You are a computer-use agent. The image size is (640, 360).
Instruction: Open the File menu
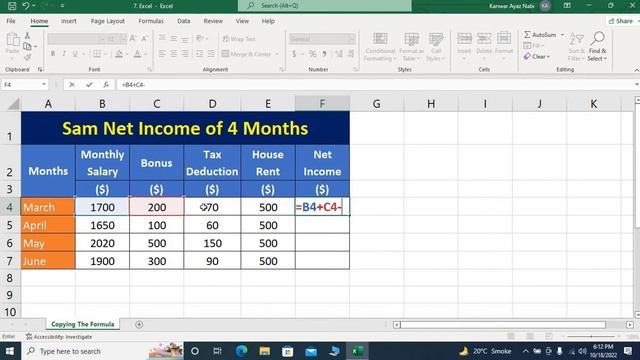[x=11, y=21]
